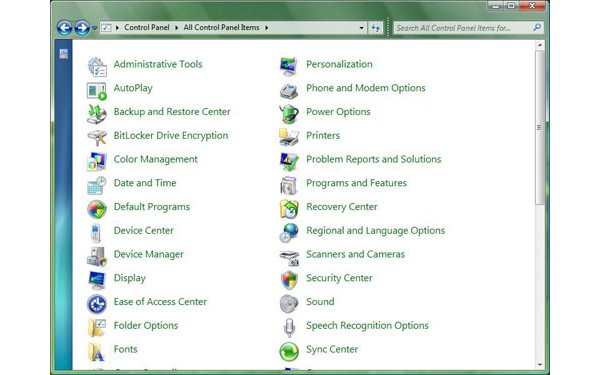600x375 pixels.
Task: Click the BitLocker Drive Encryption key icon
Action: pos(97,138)
